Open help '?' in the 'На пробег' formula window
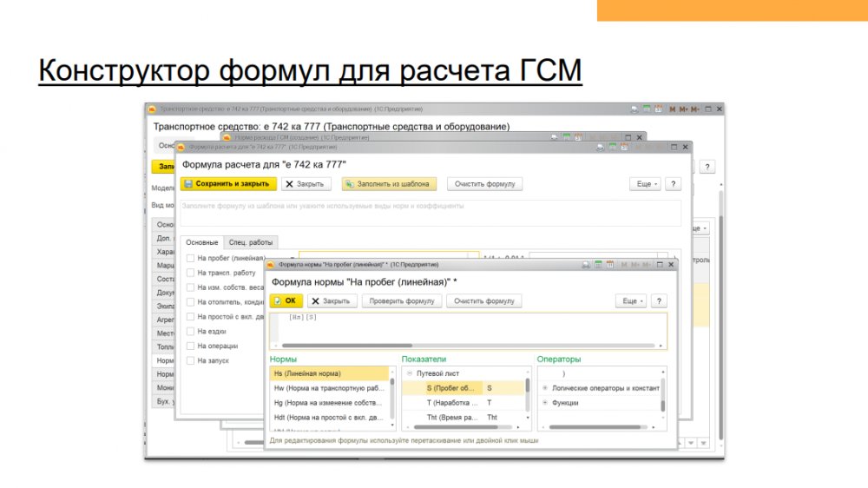This screenshot has height=488, width=868. point(659,300)
